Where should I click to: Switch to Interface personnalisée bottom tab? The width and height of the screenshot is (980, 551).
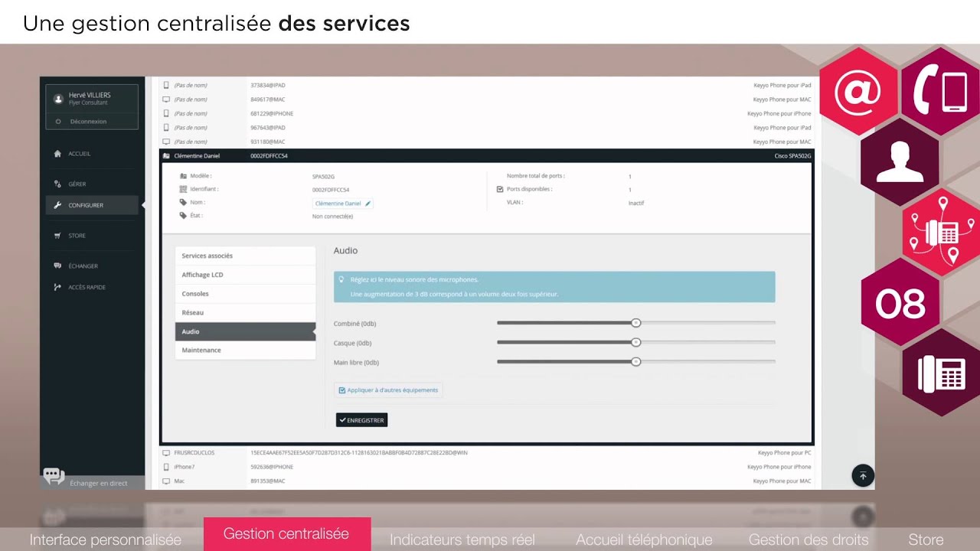(106, 540)
